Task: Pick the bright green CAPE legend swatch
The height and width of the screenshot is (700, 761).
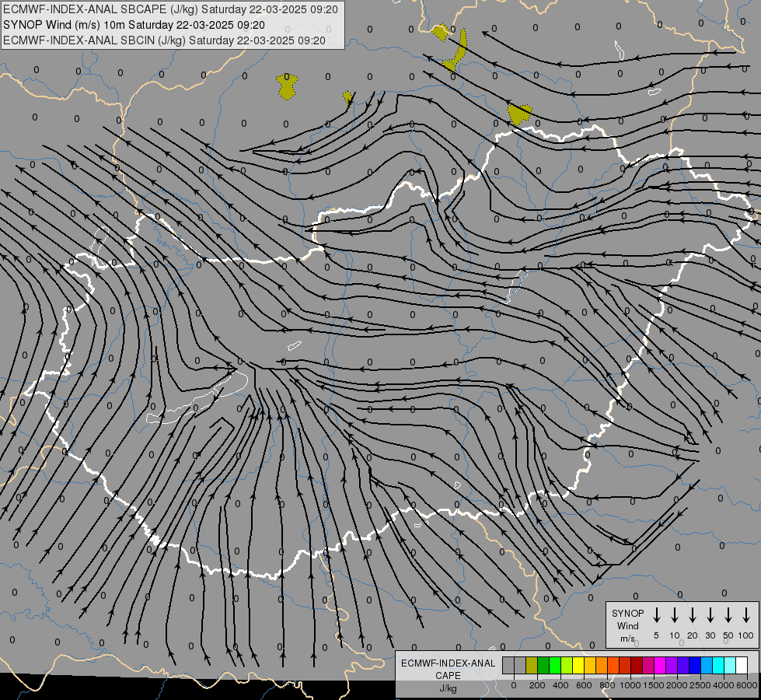Action: (x=555, y=665)
